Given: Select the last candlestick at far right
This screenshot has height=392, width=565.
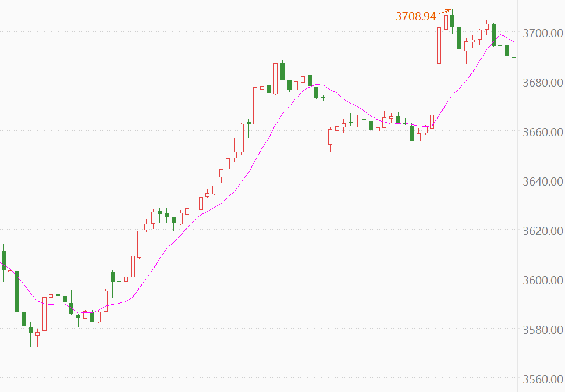Looking at the screenshot, I should pos(514,56).
